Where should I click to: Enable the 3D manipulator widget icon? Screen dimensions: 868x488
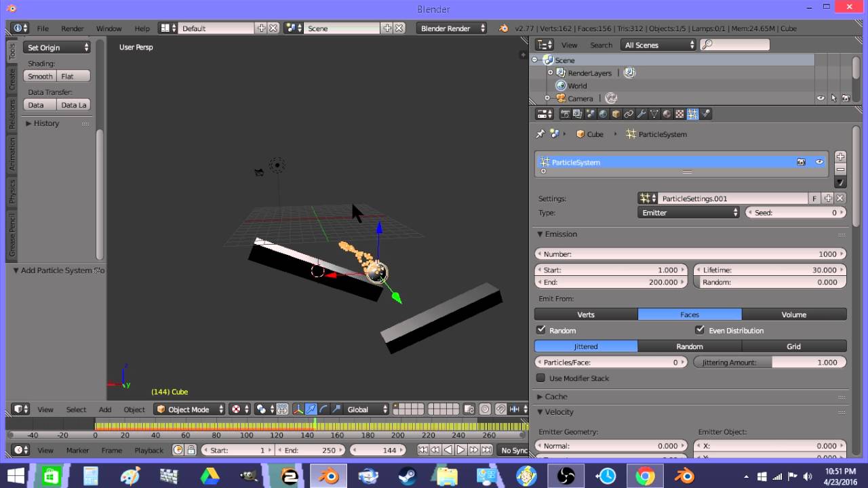[298, 409]
